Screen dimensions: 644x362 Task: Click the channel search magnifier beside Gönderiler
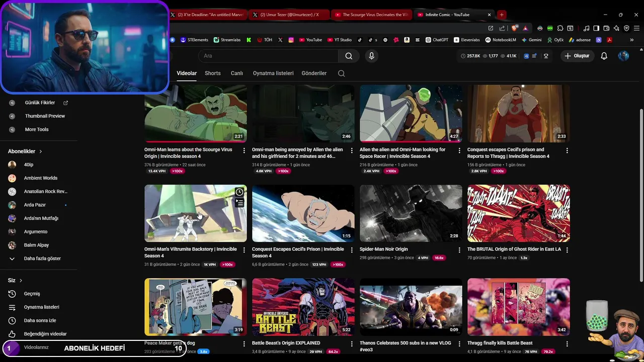coord(341,73)
